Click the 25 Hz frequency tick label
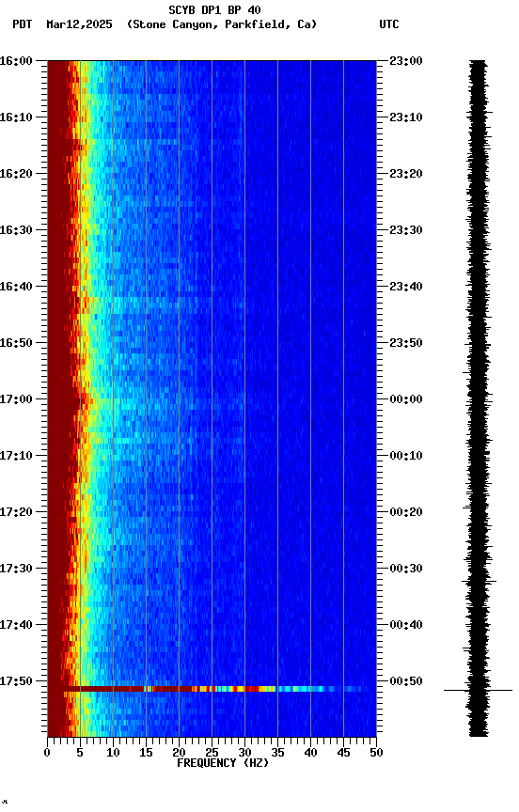This screenshot has height=812, width=519. click(x=212, y=753)
